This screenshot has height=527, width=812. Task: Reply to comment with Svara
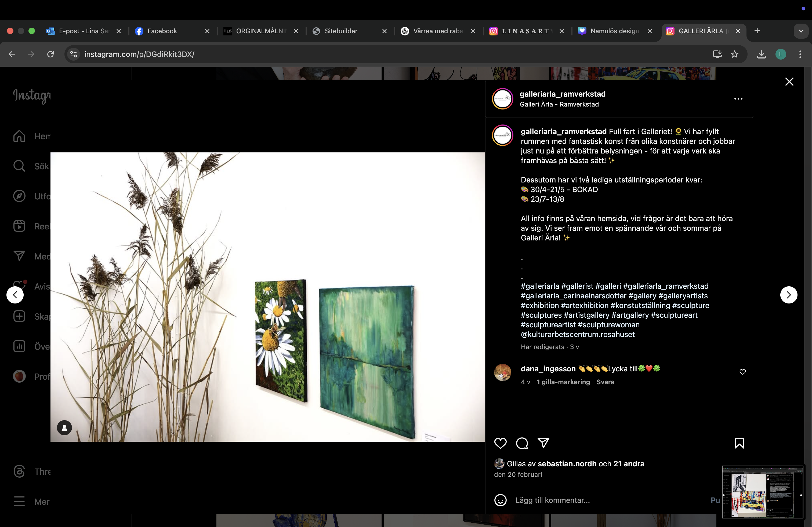[x=605, y=382]
